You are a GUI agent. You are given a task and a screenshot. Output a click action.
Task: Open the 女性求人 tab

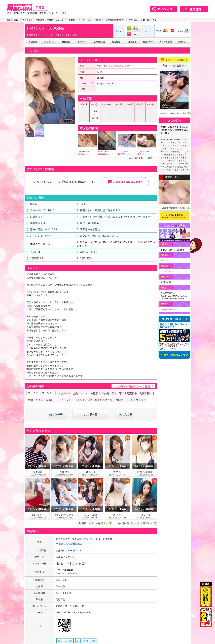coord(182,42)
